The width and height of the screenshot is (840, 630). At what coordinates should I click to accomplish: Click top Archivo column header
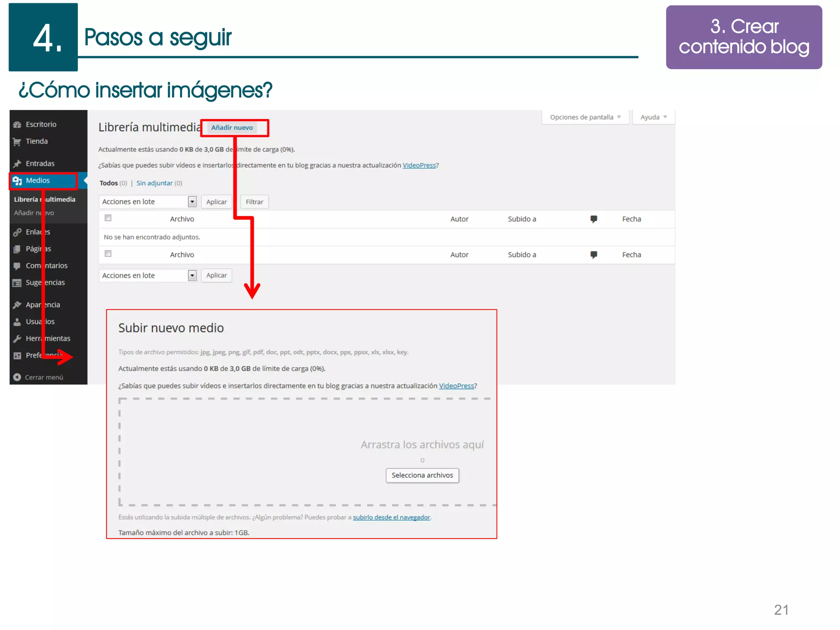(x=182, y=219)
